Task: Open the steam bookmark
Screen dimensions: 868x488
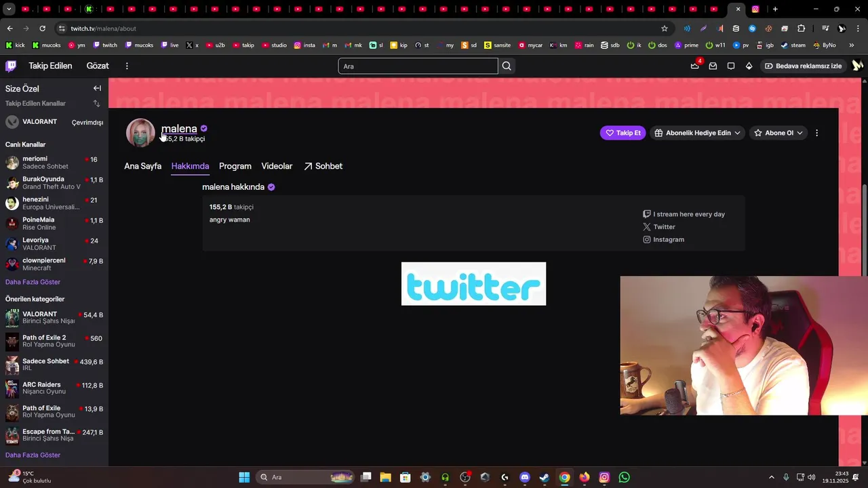Action: click(793, 45)
